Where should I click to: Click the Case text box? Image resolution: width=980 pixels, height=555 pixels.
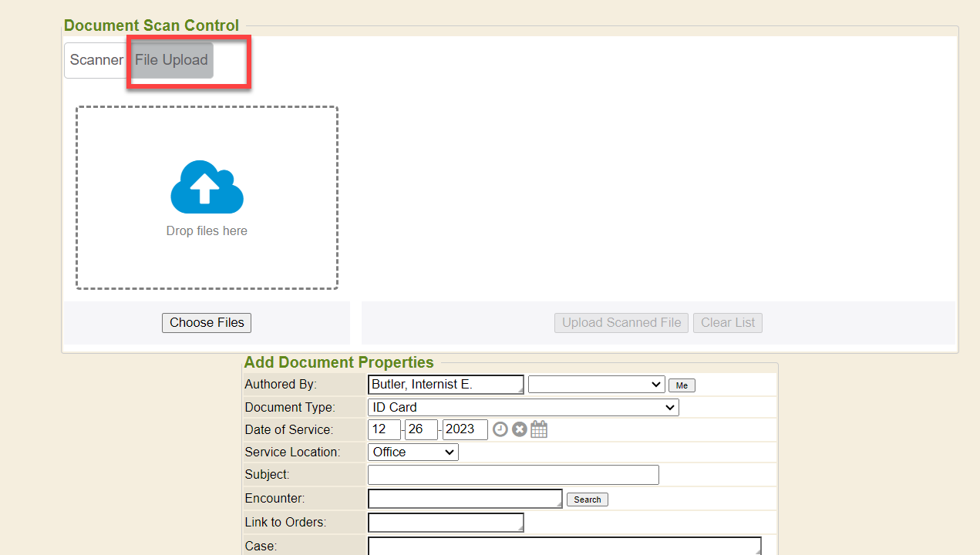pos(564,546)
